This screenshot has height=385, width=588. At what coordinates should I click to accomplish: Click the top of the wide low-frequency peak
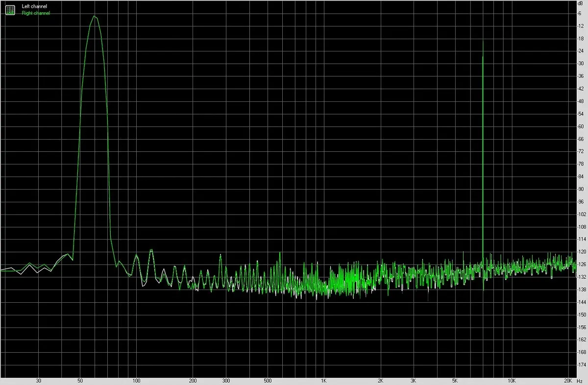tap(94, 16)
